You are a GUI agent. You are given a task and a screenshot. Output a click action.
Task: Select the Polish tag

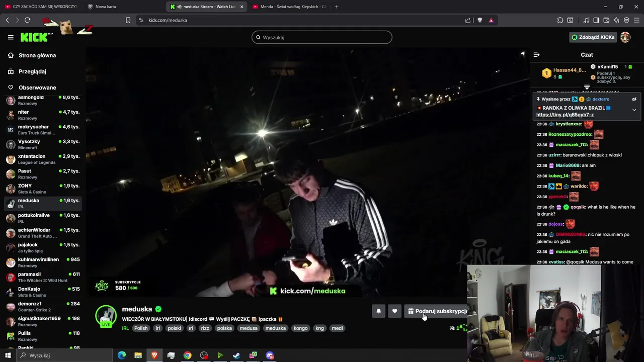(141, 328)
